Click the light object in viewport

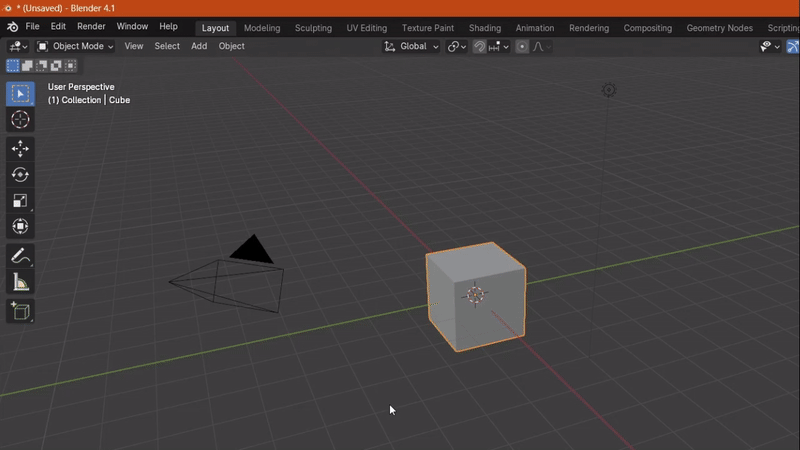(x=609, y=90)
